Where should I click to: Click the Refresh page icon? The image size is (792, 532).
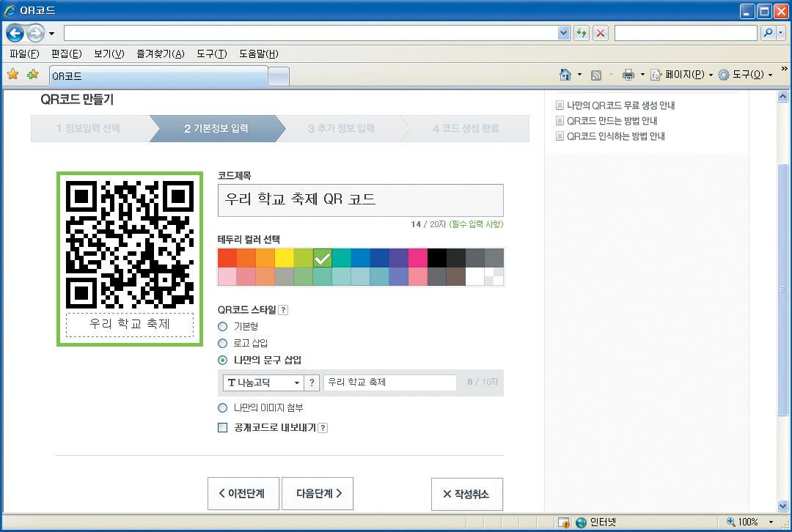click(582, 33)
